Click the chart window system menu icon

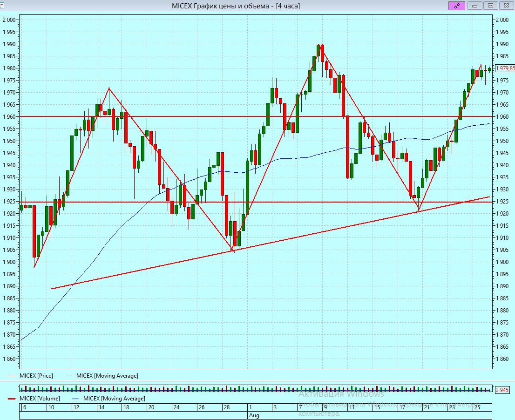pos(3,6)
